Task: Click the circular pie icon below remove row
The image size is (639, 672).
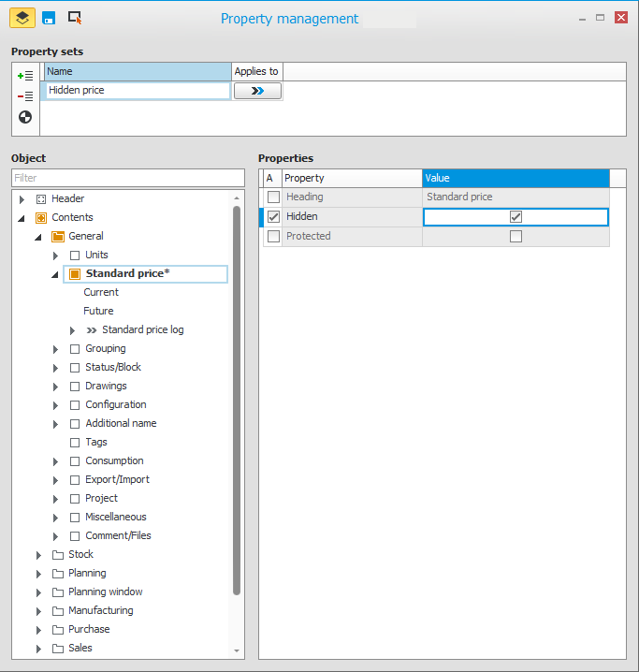Action: pyautogui.click(x=25, y=117)
